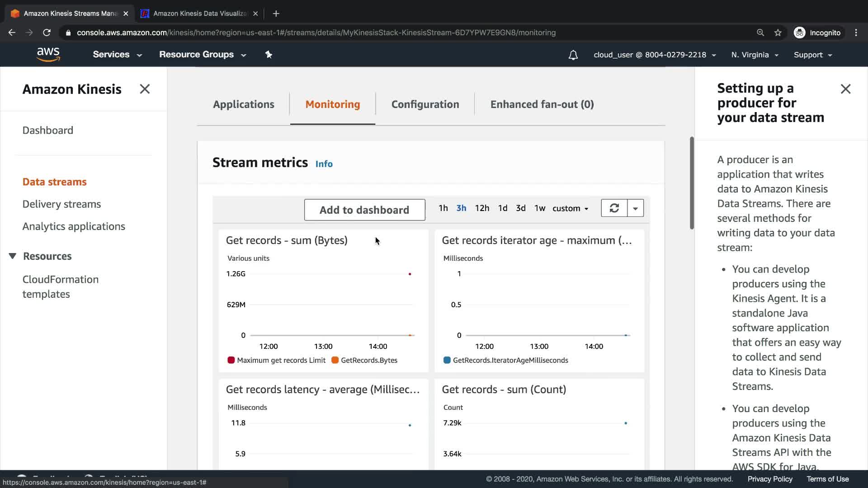Open the notifications bell icon

(x=573, y=55)
